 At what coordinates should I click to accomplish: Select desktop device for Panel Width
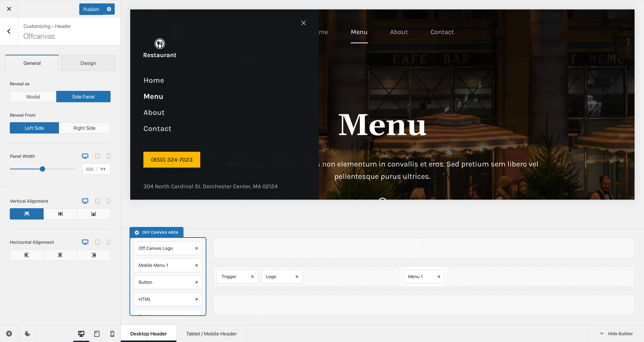[x=85, y=156]
